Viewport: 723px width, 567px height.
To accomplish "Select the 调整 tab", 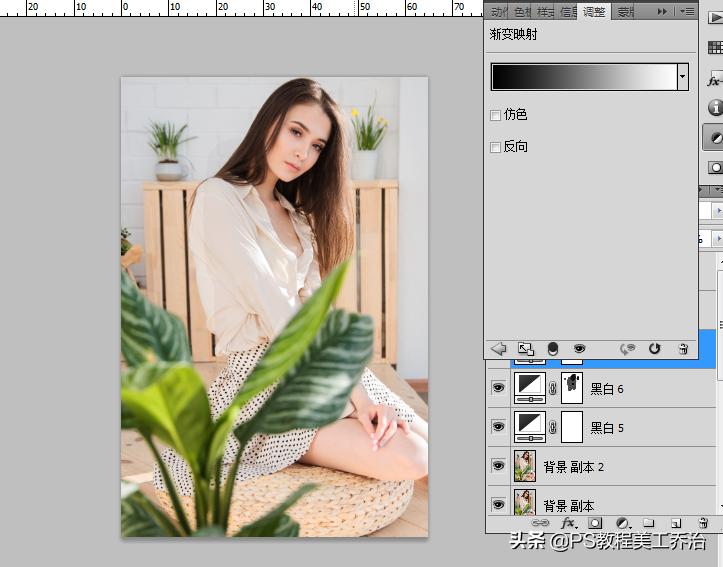I will 594,12.
